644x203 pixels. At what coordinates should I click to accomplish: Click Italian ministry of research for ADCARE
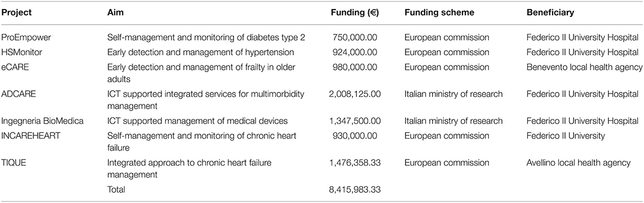click(x=453, y=94)
